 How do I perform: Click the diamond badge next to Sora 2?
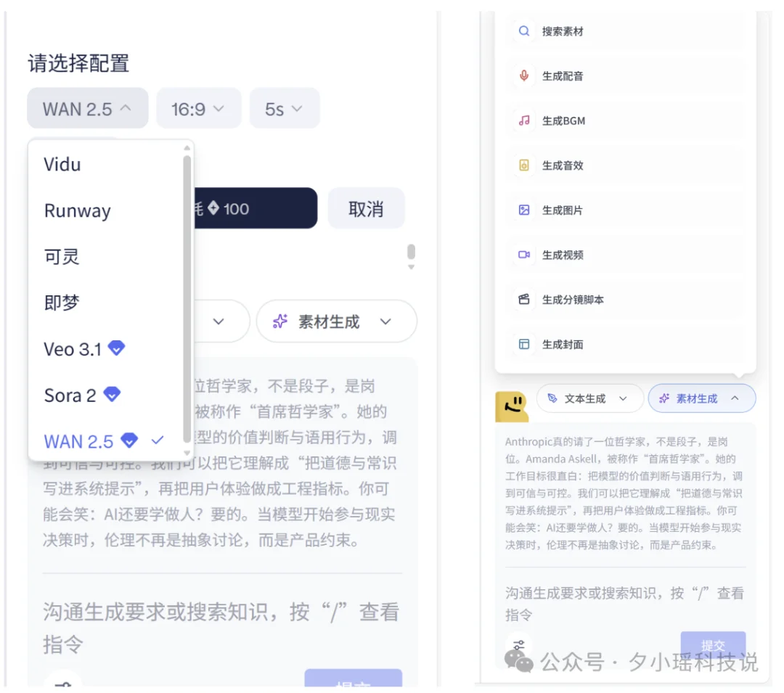112,395
